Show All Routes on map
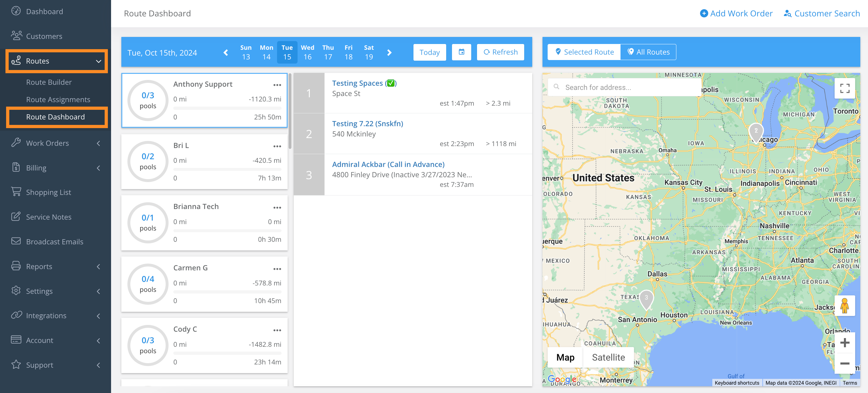 648,52
